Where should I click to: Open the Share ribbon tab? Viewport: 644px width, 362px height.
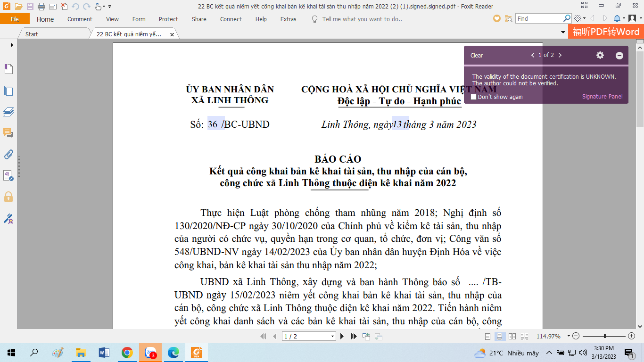pyautogui.click(x=199, y=19)
